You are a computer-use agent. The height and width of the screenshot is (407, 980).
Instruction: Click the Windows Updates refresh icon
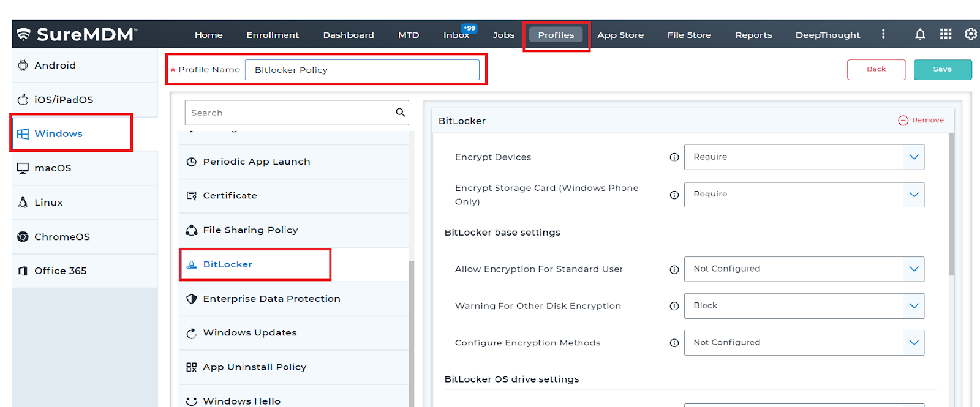(192, 333)
